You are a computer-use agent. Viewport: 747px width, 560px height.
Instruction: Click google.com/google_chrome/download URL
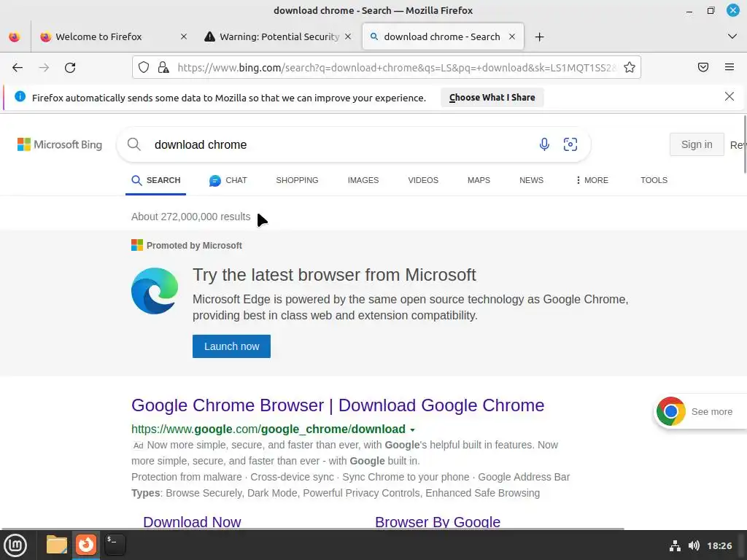tap(268, 429)
